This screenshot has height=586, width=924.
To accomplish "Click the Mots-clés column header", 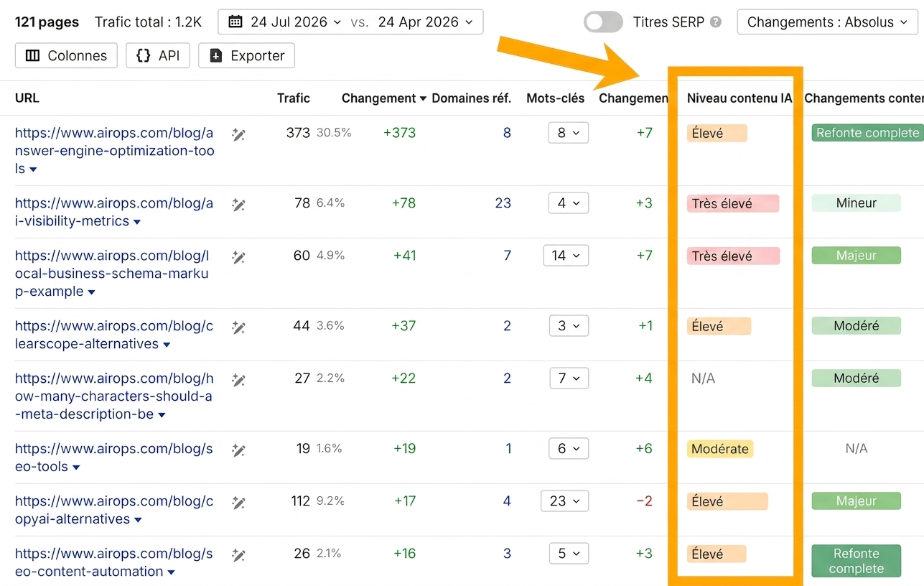I will (x=556, y=98).
